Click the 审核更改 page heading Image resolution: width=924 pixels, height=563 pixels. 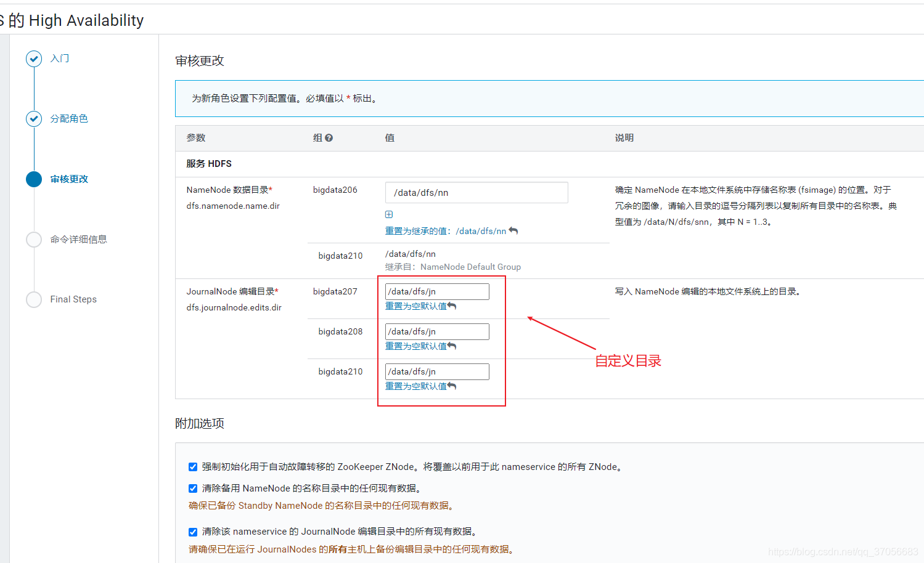pos(200,60)
